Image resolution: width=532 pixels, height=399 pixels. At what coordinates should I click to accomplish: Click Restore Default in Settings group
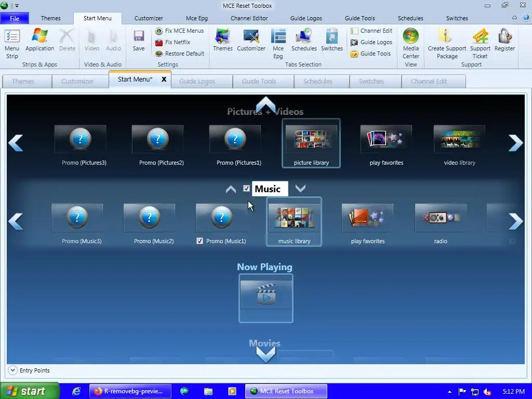(x=179, y=54)
